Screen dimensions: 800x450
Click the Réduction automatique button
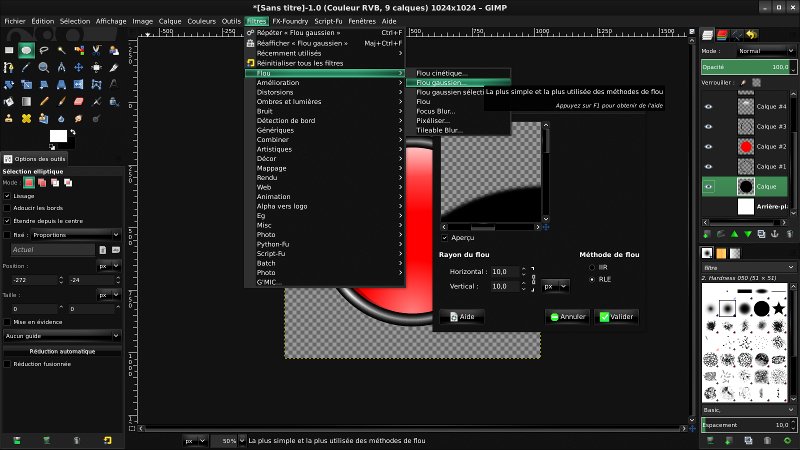click(62, 352)
